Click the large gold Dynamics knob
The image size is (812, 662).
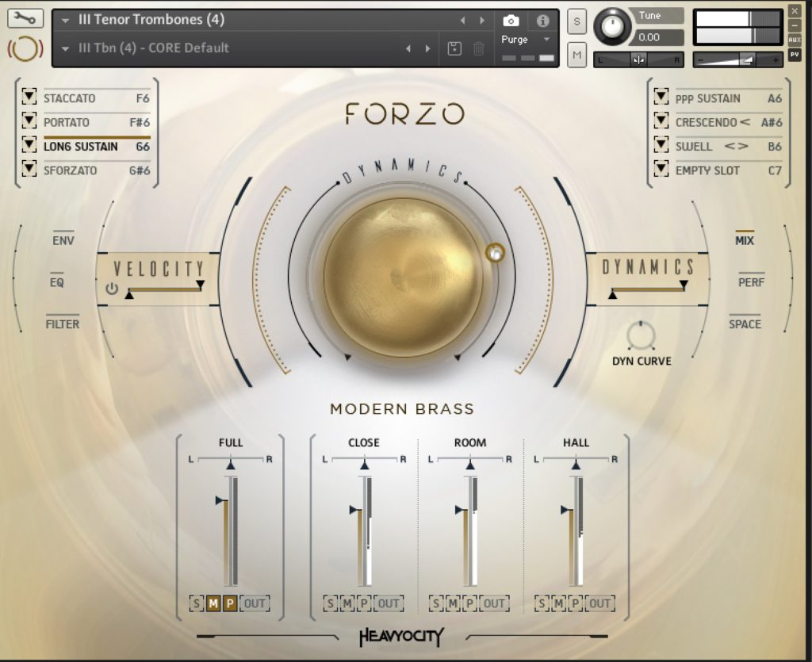point(403,277)
